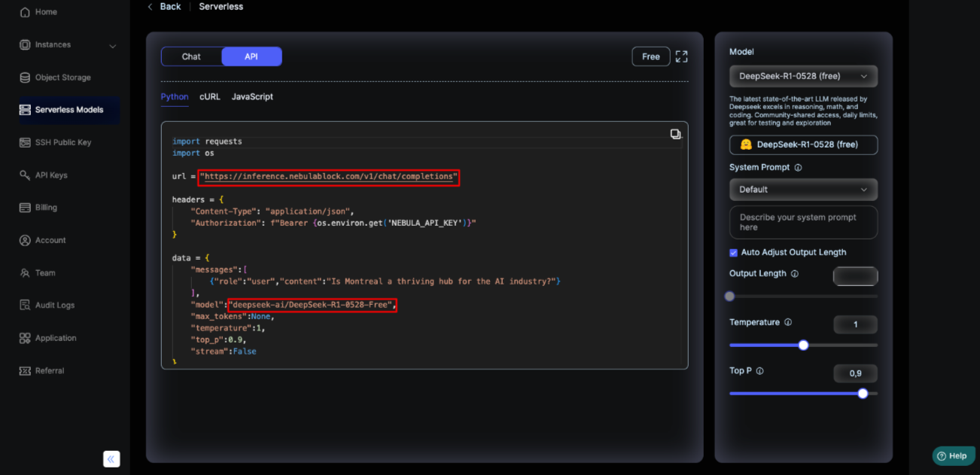This screenshot has width=980, height=475.
Task: Click the Serverless breadcrumb text
Action: tap(221, 7)
